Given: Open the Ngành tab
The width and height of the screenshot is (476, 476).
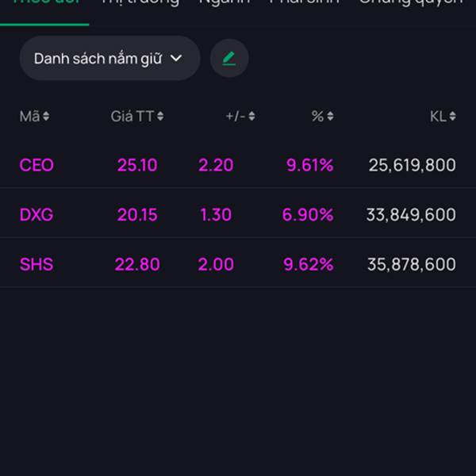Looking at the screenshot, I should 225,3.
